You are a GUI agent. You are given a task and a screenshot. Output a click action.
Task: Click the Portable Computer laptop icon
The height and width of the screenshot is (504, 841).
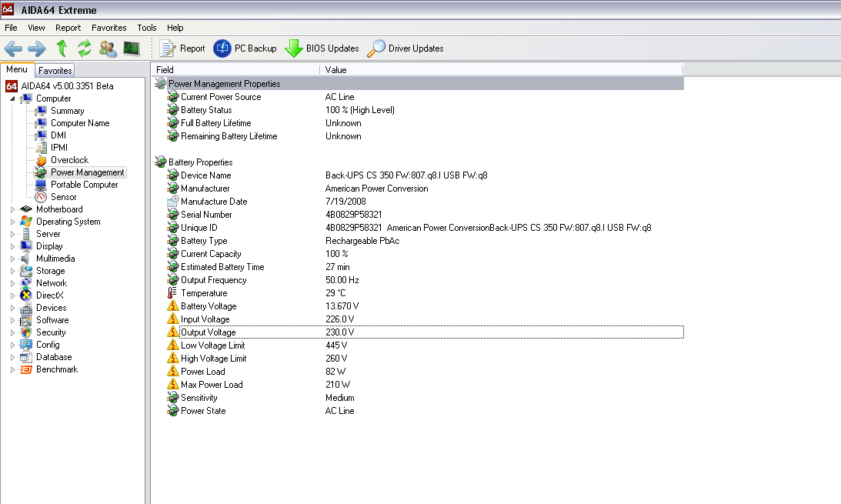[x=41, y=185]
